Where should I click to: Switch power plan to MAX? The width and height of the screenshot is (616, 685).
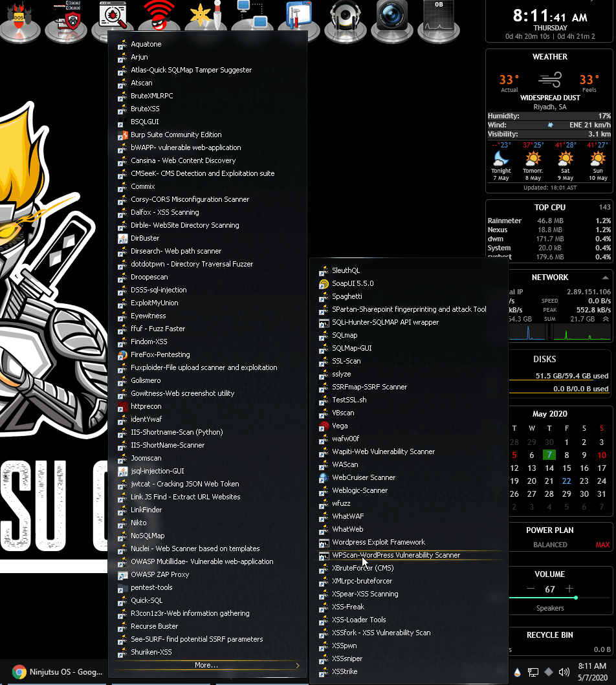tap(602, 545)
